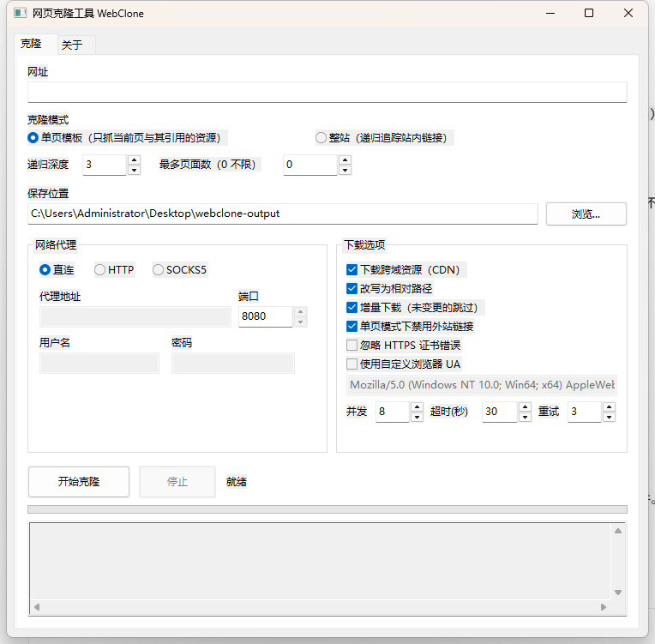The image size is (655, 644).
Task: Start cloning with 开始克隆 button
Action: click(79, 482)
